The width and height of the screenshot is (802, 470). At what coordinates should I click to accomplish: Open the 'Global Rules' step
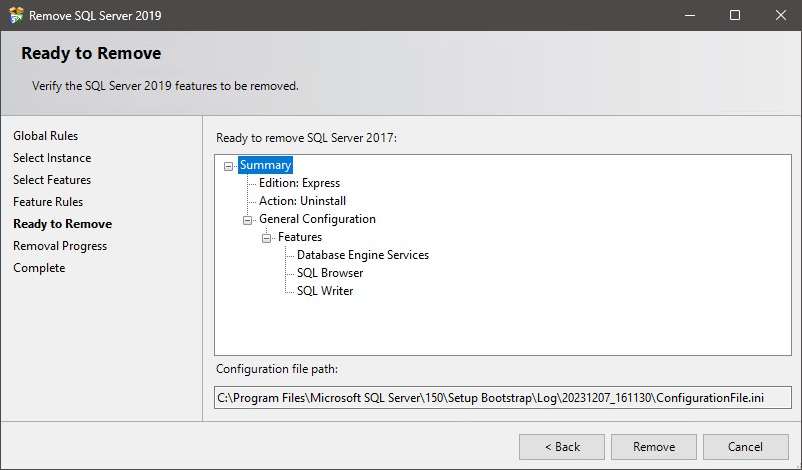click(x=46, y=136)
